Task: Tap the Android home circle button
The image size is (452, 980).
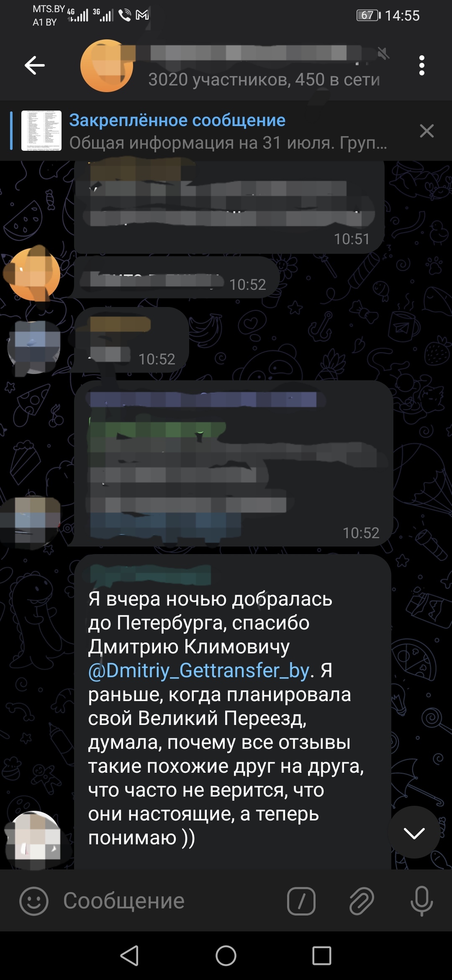Action: [x=226, y=956]
